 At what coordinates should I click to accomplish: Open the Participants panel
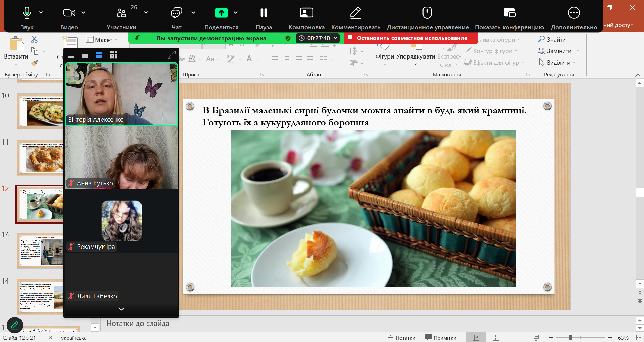121,13
